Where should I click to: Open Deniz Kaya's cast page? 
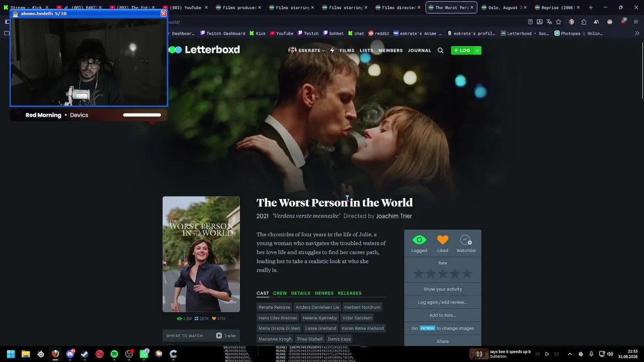coord(339,339)
